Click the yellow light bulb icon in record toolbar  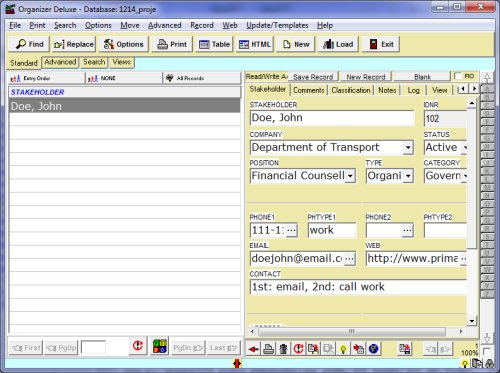[x=343, y=349]
